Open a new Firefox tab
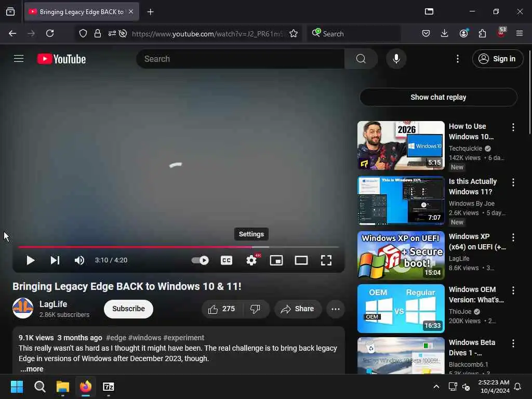532x399 pixels. (150, 12)
